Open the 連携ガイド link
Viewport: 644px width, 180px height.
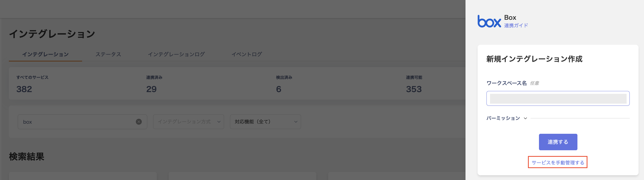point(516,25)
